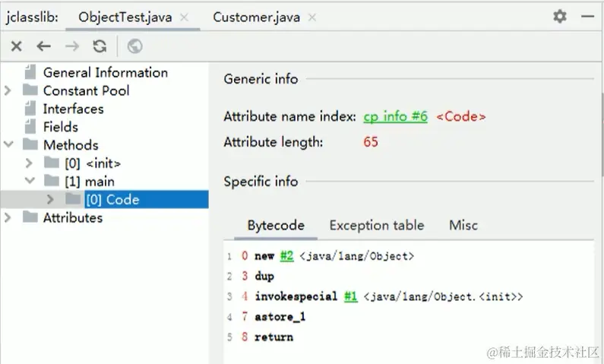Expand the [0] <init> method
This screenshot has width=604, height=364.
pos(29,163)
